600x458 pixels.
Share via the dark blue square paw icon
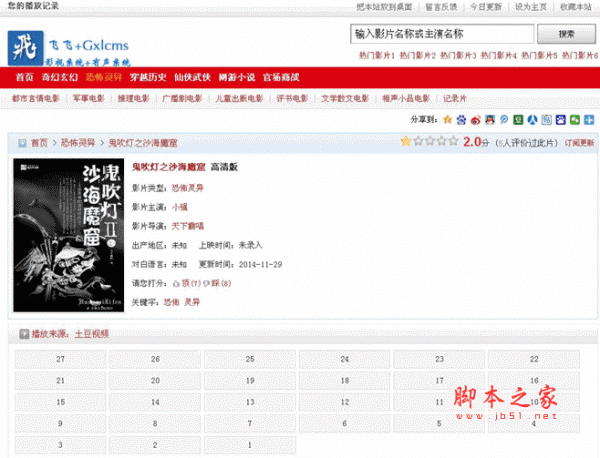pos(561,120)
